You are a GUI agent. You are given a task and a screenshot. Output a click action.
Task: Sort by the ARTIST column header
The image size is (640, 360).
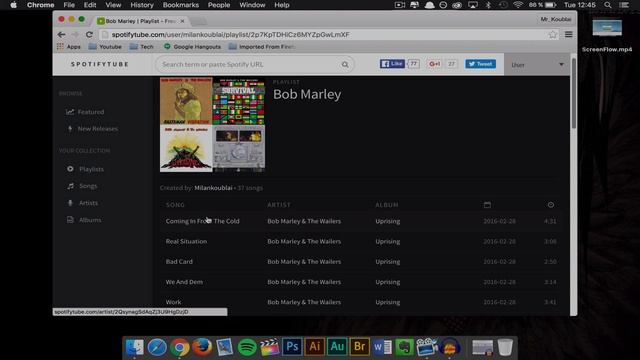point(279,205)
